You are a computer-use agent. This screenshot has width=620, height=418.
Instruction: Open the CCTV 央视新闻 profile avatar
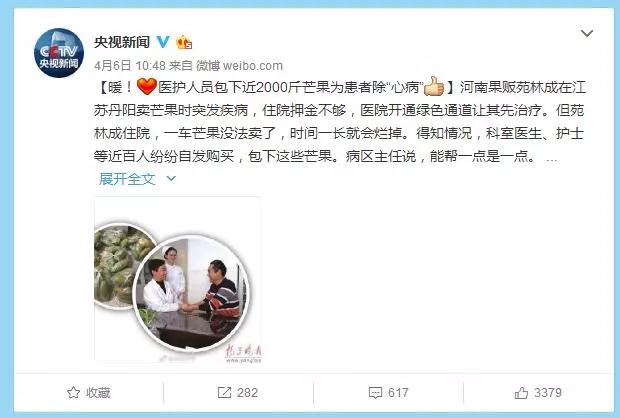[x=59, y=53]
